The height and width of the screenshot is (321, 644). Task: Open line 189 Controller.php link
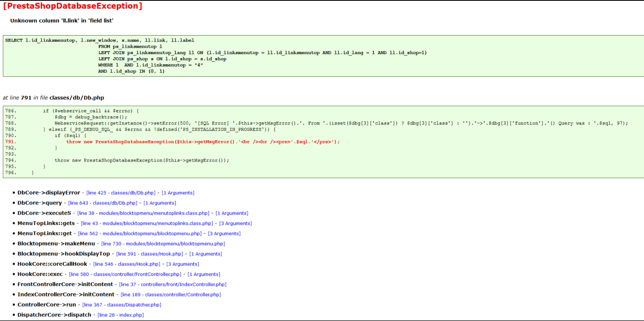tap(171, 294)
